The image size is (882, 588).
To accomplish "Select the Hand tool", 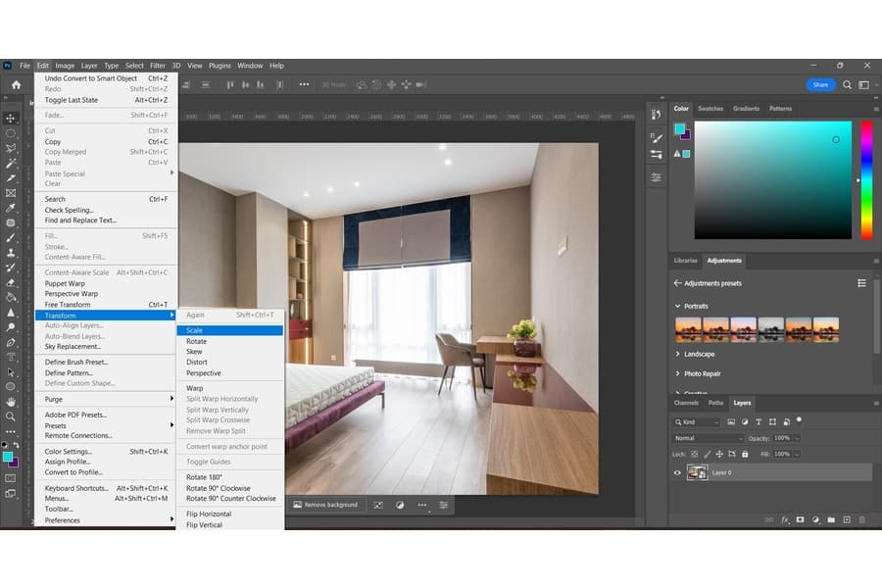I will [x=11, y=402].
